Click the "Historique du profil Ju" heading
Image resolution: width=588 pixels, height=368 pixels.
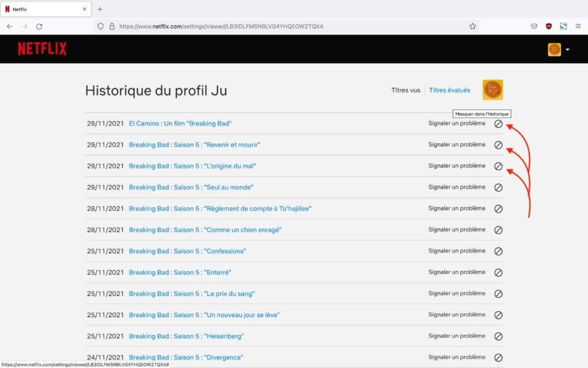[156, 91]
